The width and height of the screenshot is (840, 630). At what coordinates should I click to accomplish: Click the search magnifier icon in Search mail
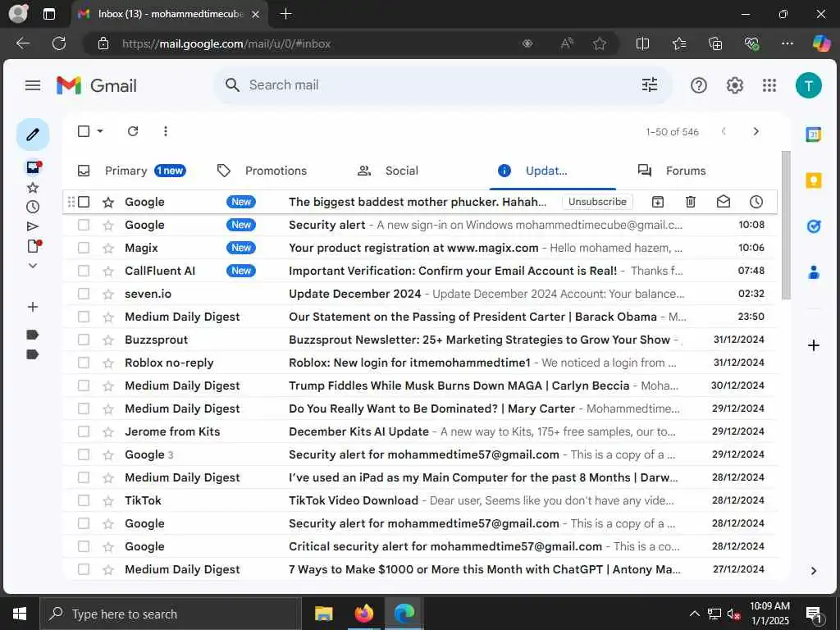click(232, 84)
